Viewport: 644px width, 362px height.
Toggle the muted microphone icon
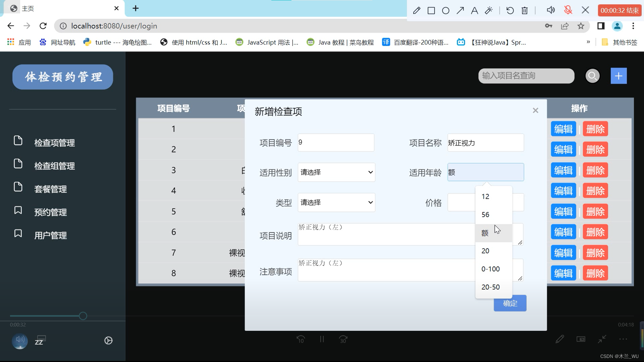(568, 10)
